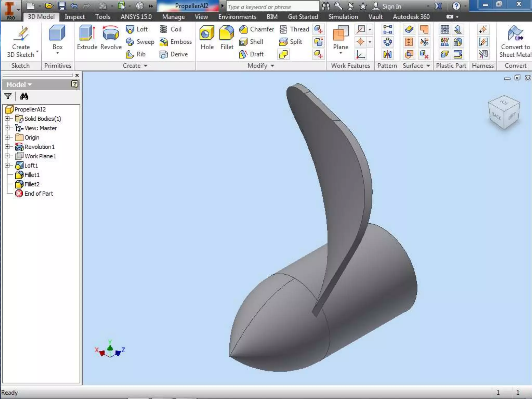Expand Solid Bodies(1) in the tree
The width and height of the screenshot is (532, 399).
[x=7, y=119]
